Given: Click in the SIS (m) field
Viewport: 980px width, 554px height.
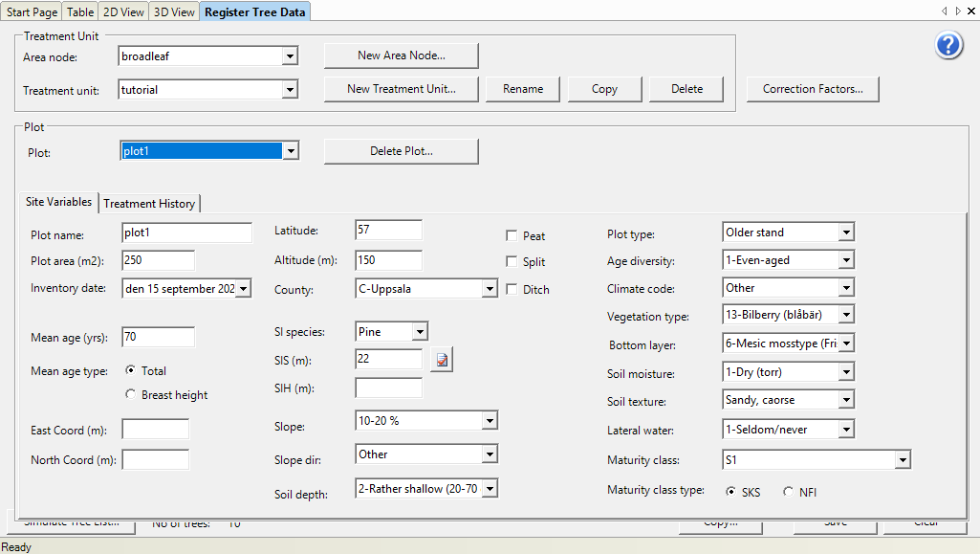Looking at the screenshot, I should tap(388, 359).
